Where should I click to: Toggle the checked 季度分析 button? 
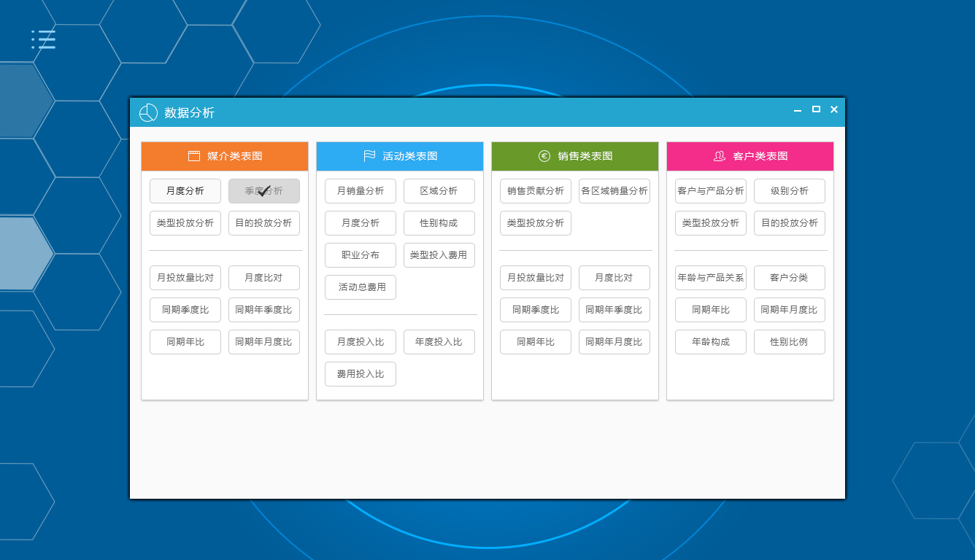pos(264,191)
